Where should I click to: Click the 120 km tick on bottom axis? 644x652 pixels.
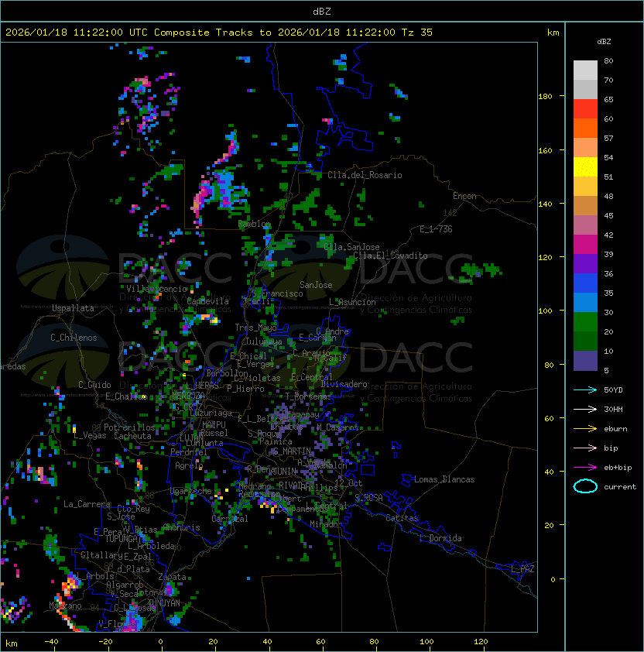[481, 642]
